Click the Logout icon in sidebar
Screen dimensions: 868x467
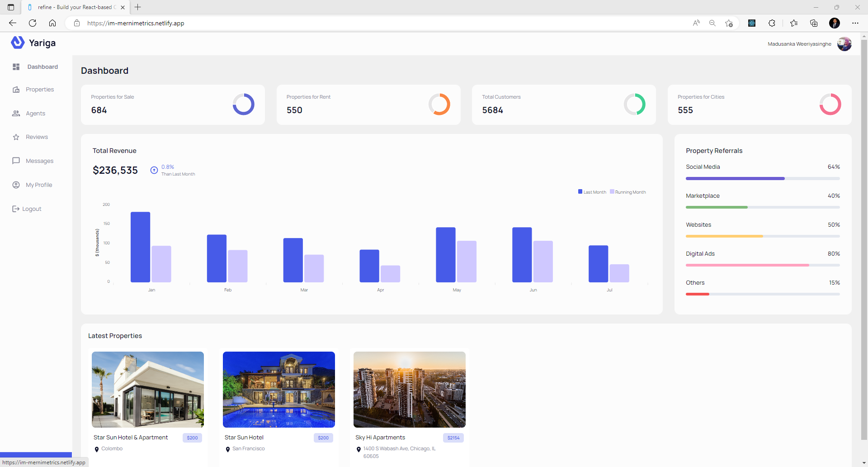[x=16, y=209]
